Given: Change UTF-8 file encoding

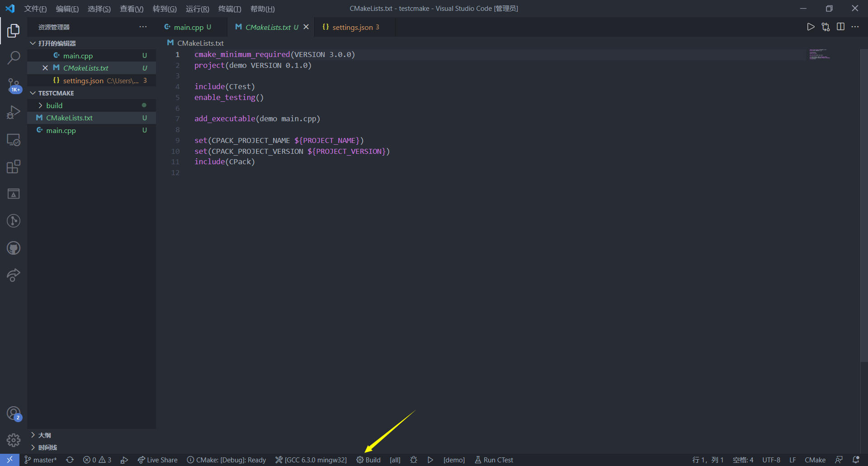Looking at the screenshot, I should 771,460.
